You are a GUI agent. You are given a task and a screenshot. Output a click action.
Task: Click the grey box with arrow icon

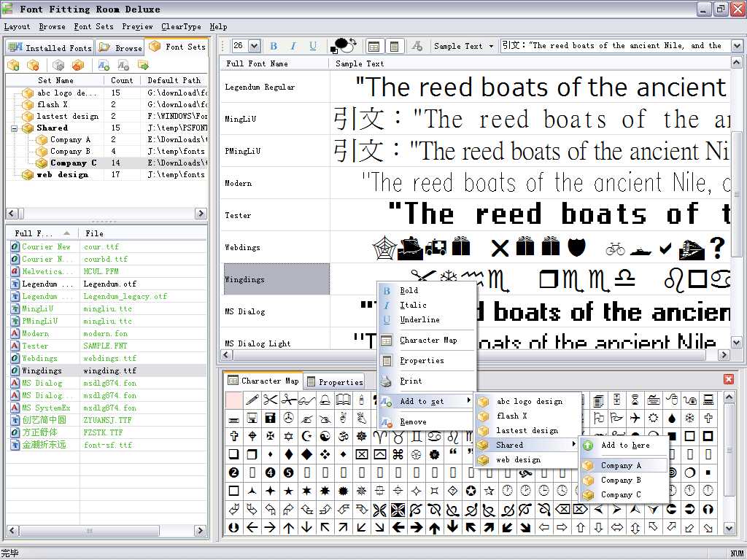58,65
